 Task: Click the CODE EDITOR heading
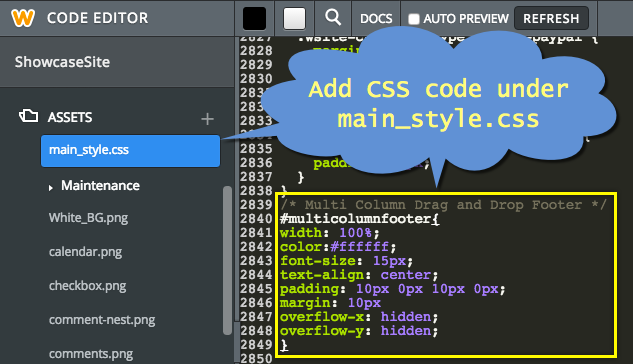97,18
